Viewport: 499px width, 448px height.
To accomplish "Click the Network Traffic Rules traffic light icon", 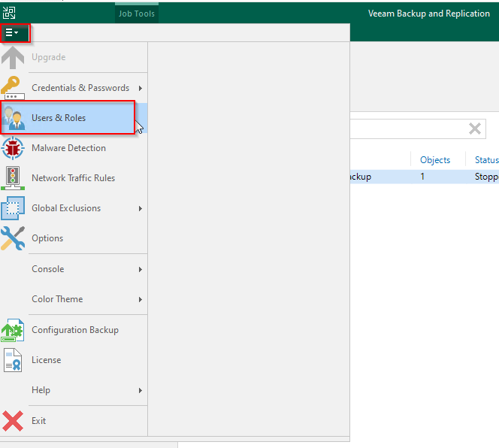I will [x=13, y=178].
